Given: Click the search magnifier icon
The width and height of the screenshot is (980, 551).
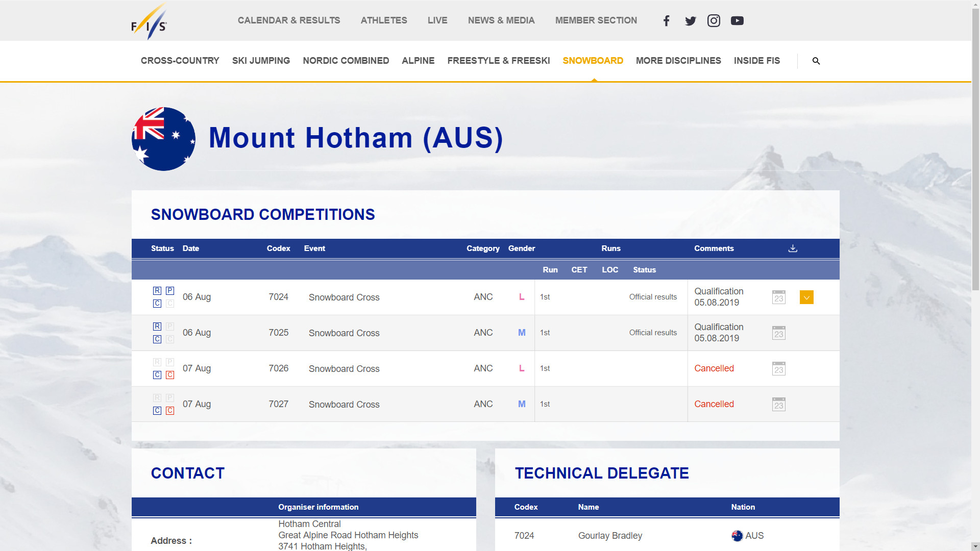Looking at the screenshot, I should pyautogui.click(x=816, y=61).
